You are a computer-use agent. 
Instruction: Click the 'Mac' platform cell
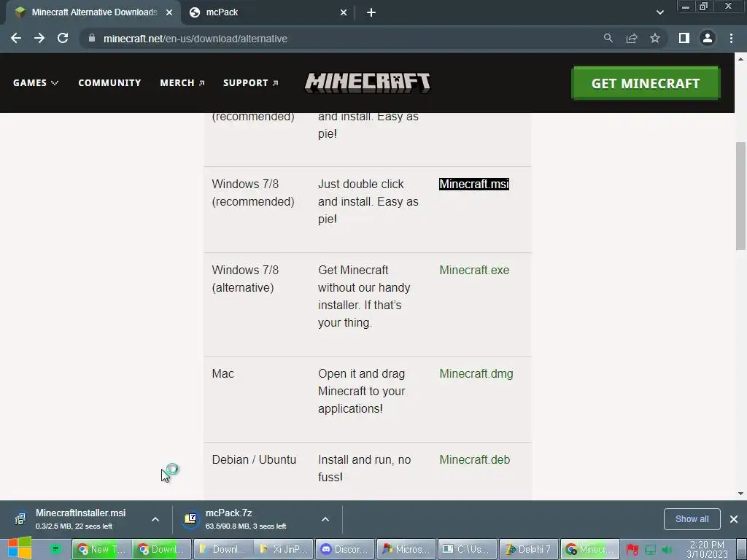tap(222, 374)
